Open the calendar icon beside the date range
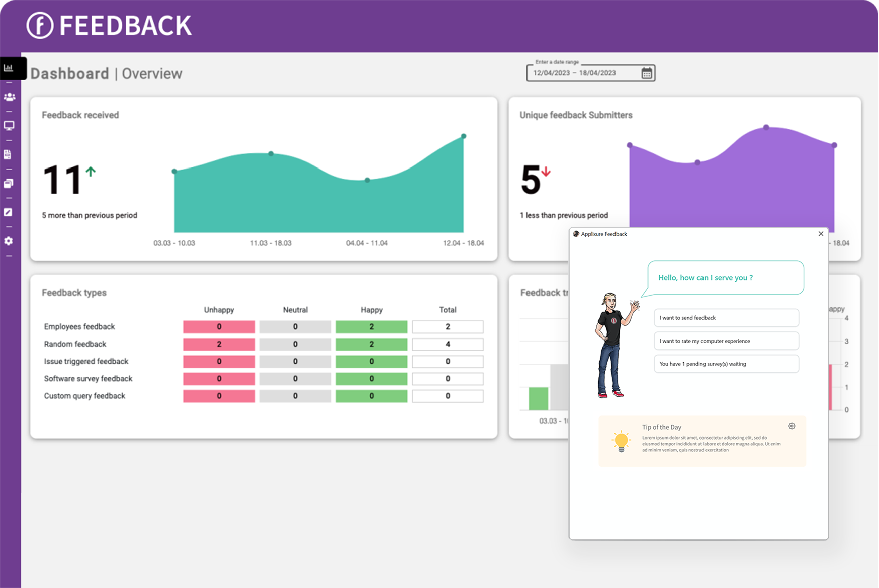The height and width of the screenshot is (588, 879). tap(646, 73)
